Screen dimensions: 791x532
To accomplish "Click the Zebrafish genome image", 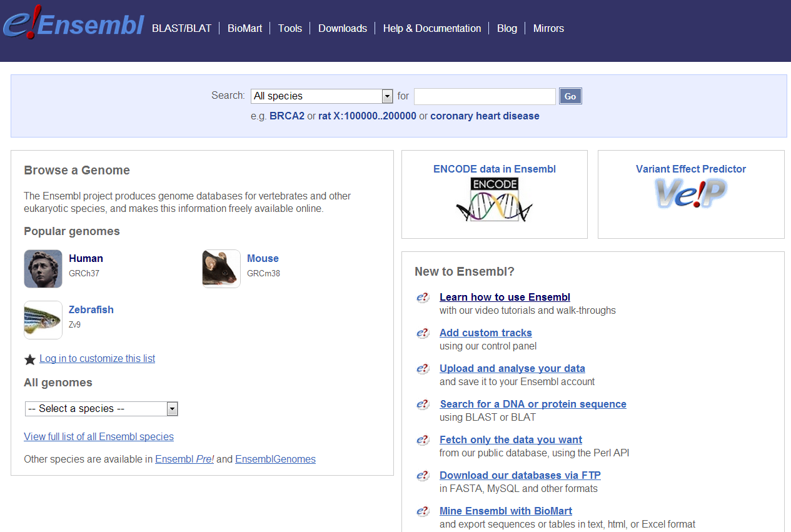I will tap(43, 320).
